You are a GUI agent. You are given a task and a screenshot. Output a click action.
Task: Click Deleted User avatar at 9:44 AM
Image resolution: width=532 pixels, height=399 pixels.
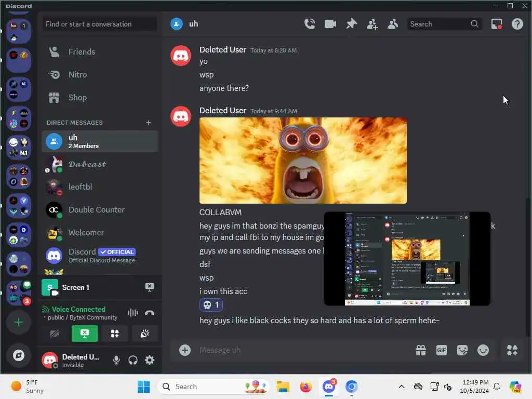pyautogui.click(x=180, y=117)
